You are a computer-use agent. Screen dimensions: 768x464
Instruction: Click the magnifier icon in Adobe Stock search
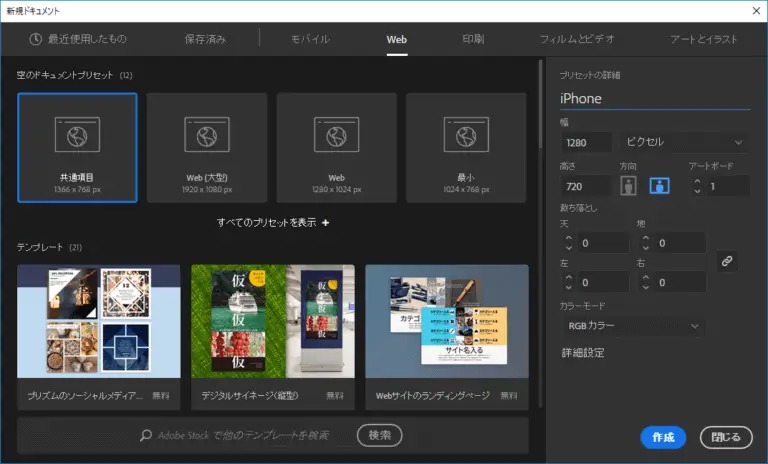(x=146, y=435)
